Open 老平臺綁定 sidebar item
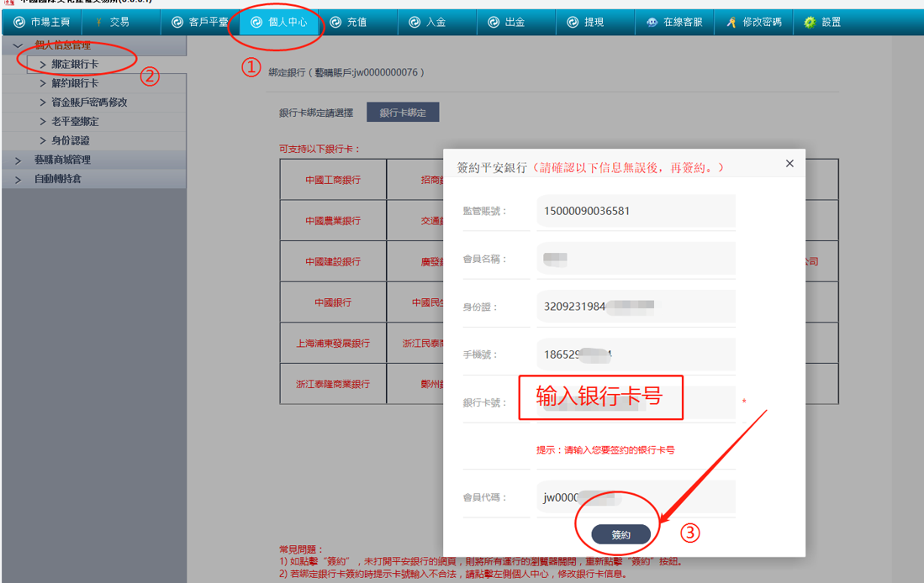The width and height of the screenshot is (924, 583). click(94, 121)
